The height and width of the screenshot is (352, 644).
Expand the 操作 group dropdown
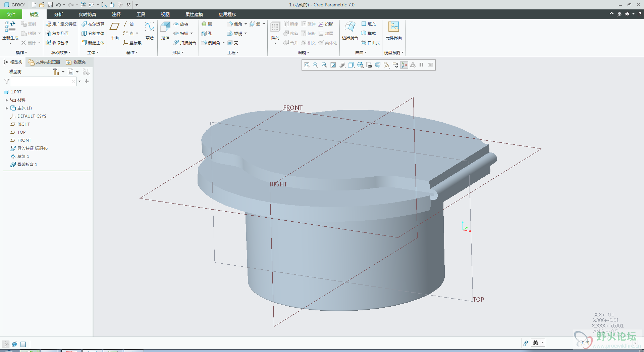tap(21, 52)
